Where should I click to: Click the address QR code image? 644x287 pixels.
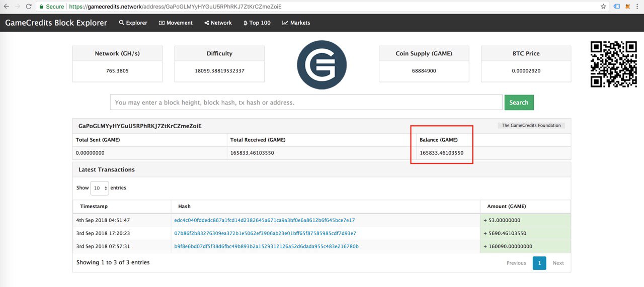pyautogui.click(x=614, y=64)
